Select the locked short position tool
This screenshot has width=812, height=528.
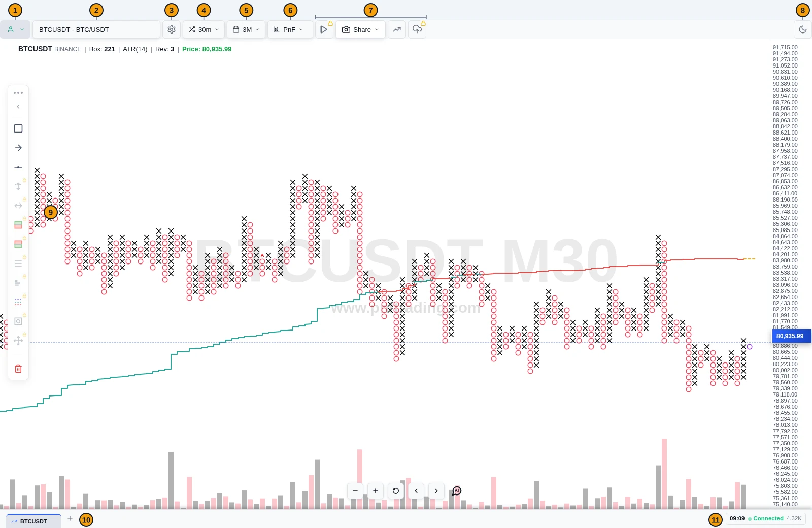point(18,244)
